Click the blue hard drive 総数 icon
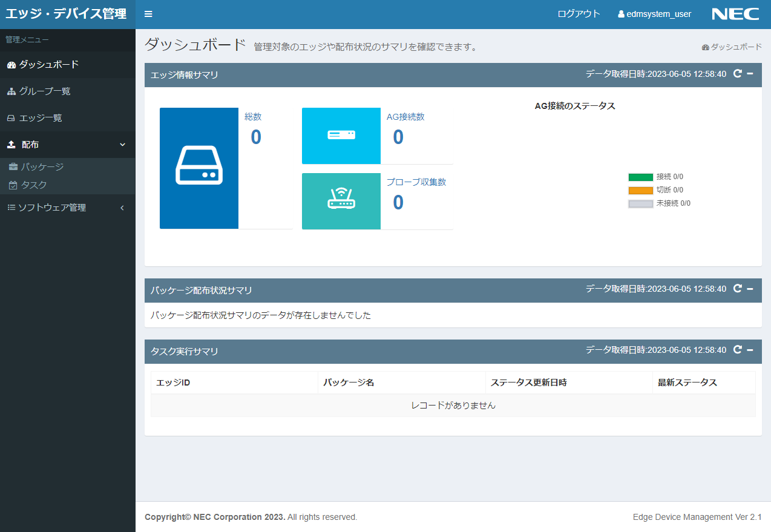The width and height of the screenshot is (771, 532). pos(199,168)
